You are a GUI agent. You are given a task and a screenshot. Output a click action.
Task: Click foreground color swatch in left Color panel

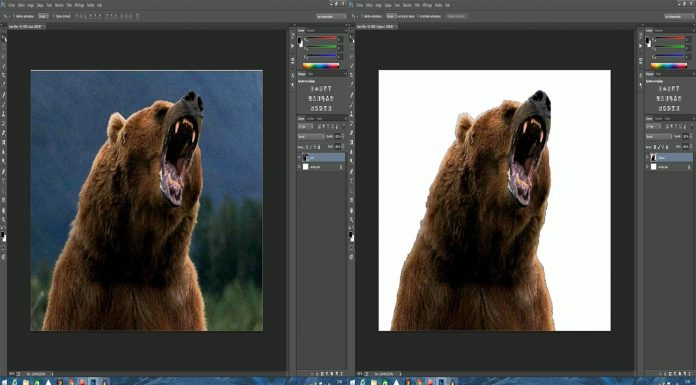pos(300,40)
